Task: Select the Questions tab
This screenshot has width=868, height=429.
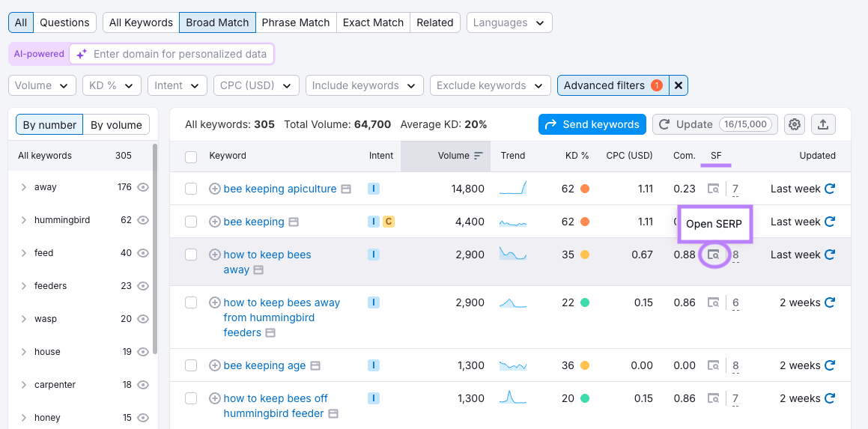Action: point(64,22)
